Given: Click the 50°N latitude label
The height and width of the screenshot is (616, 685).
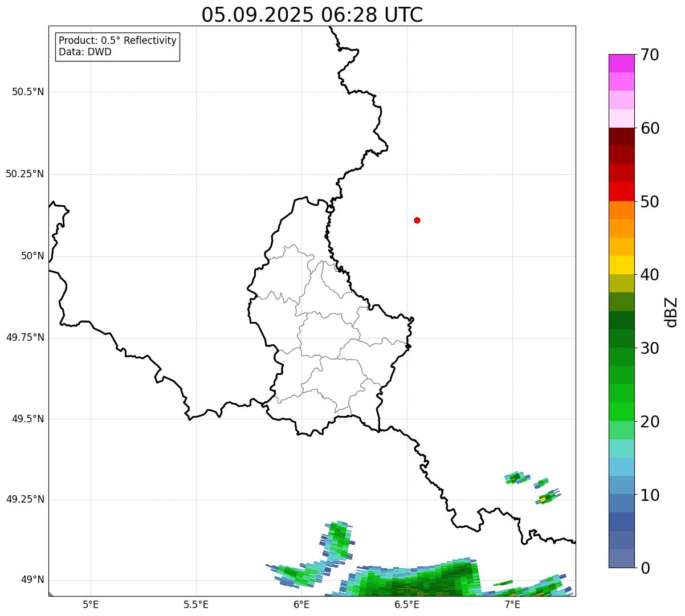Looking at the screenshot, I should [32, 256].
